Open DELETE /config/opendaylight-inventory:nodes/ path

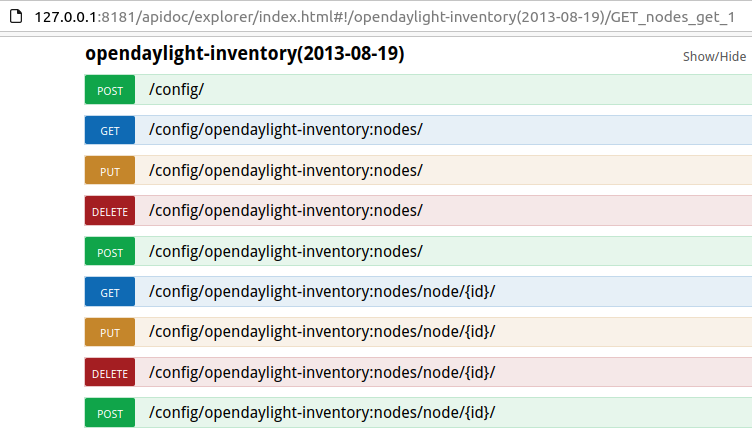[x=285, y=210]
